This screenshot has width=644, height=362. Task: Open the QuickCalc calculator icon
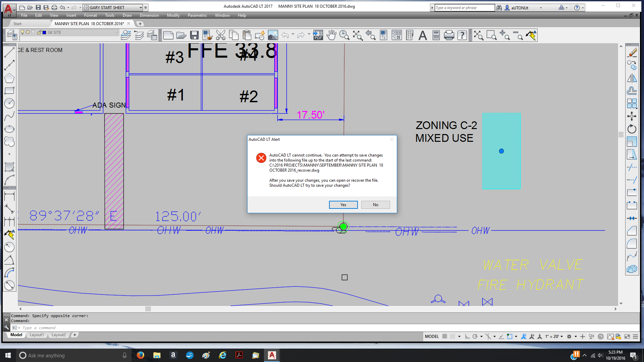tap(436, 35)
